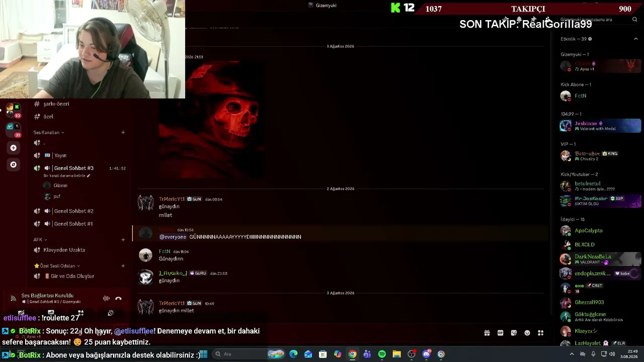The width and height of the screenshot is (644, 362).
Task: Select member BLXOLD
Action: 600,245
